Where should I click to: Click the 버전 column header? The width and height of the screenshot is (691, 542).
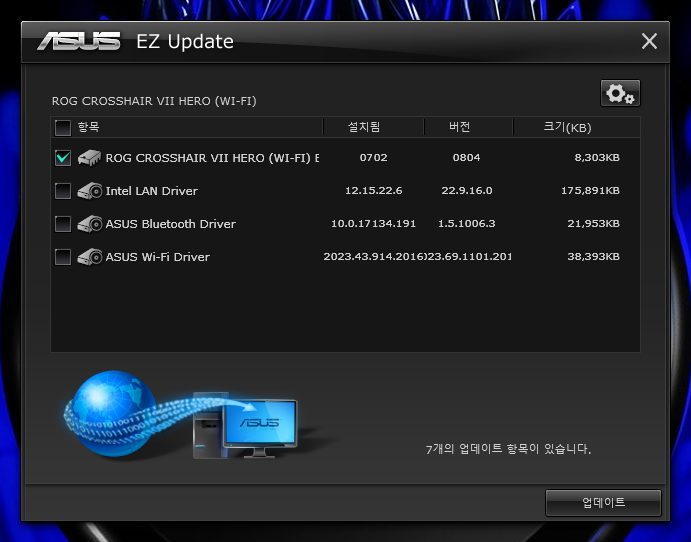tap(460, 127)
